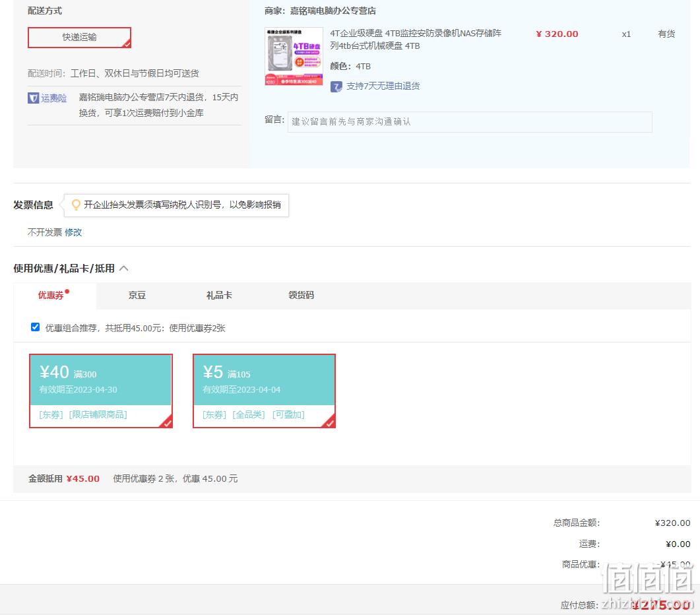
Task: Click the 运费险 link text
Action: 54,98
